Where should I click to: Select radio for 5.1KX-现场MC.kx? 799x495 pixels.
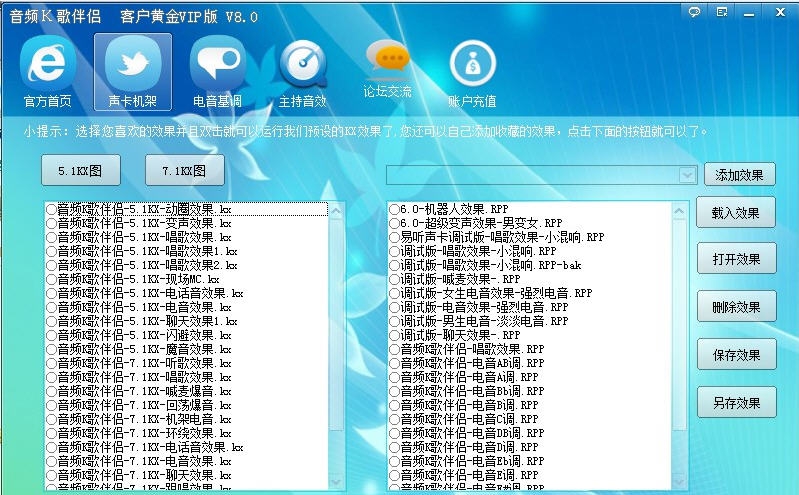(51, 279)
